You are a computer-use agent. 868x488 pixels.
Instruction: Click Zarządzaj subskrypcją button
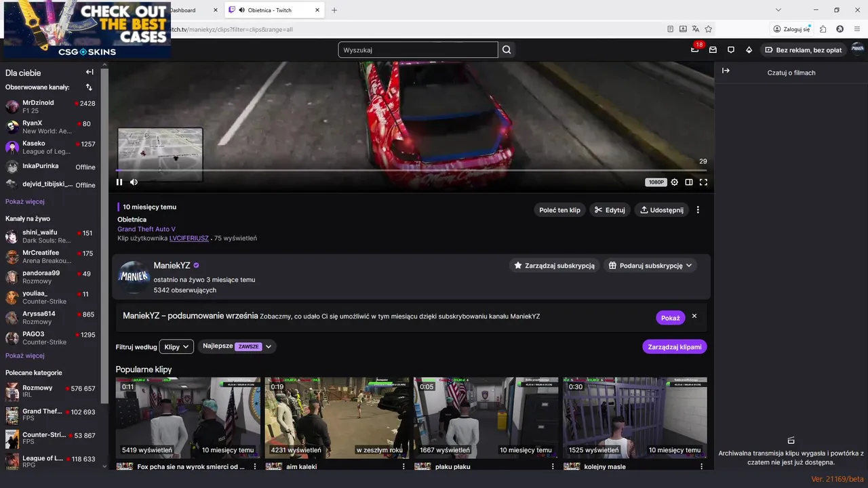[x=555, y=266]
